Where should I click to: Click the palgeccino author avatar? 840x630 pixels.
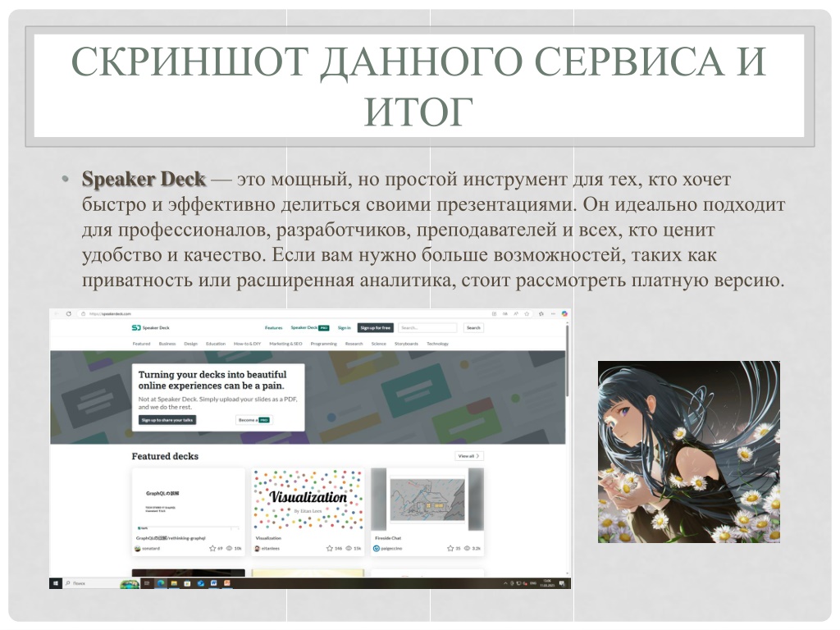[376, 549]
